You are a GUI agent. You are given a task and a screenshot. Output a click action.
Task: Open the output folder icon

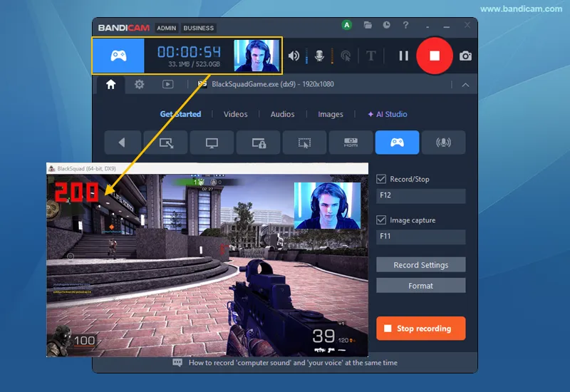(x=368, y=25)
